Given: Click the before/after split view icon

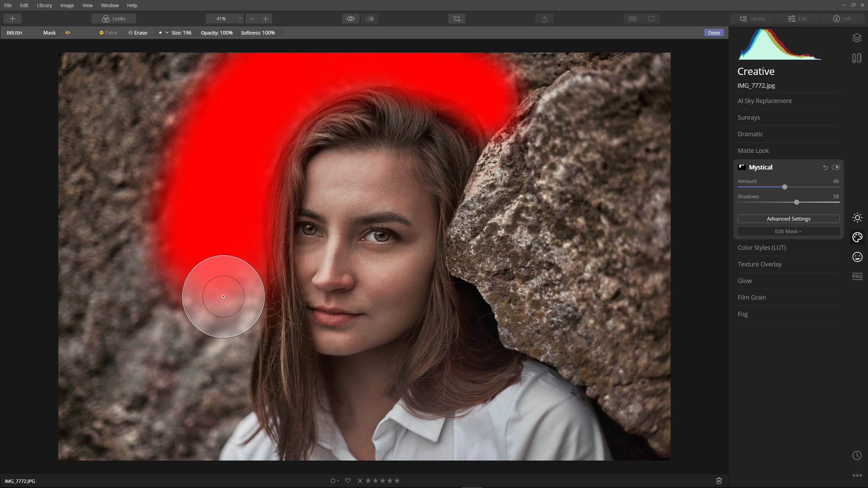Looking at the screenshot, I should [370, 19].
